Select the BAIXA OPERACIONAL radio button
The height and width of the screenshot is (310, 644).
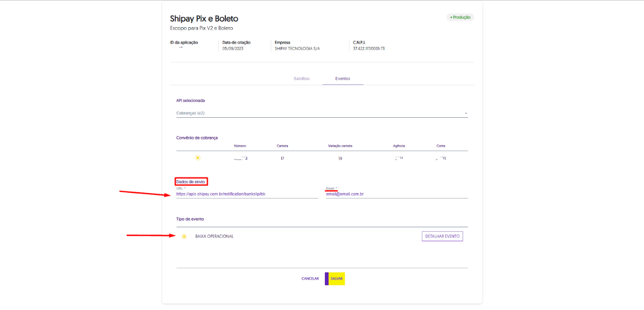point(184,236)
